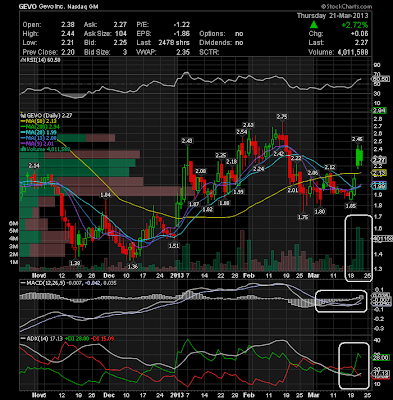Click the Bid price 2.25
The image size is (393, 400).
120,43
